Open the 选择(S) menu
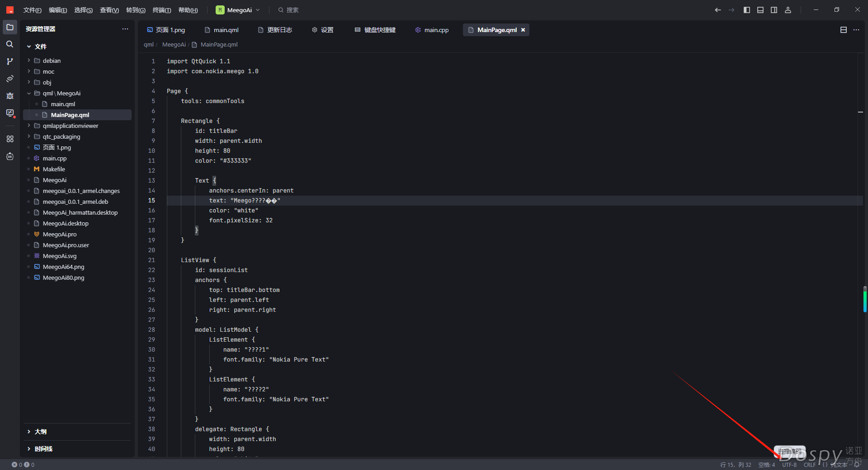This screenshot has height=470, width=868. (83, 10)
